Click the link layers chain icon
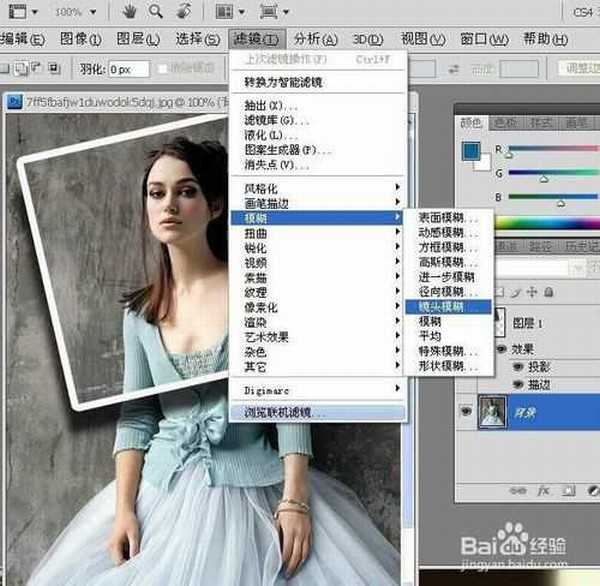The image size is (600, 586). (x=520, y=491)
